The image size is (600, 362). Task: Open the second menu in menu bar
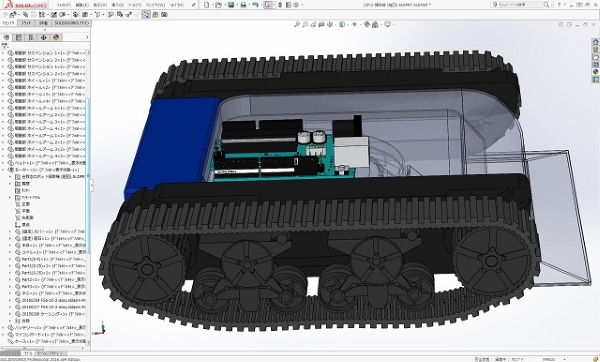pyautogui.click(x=82, y=5)
